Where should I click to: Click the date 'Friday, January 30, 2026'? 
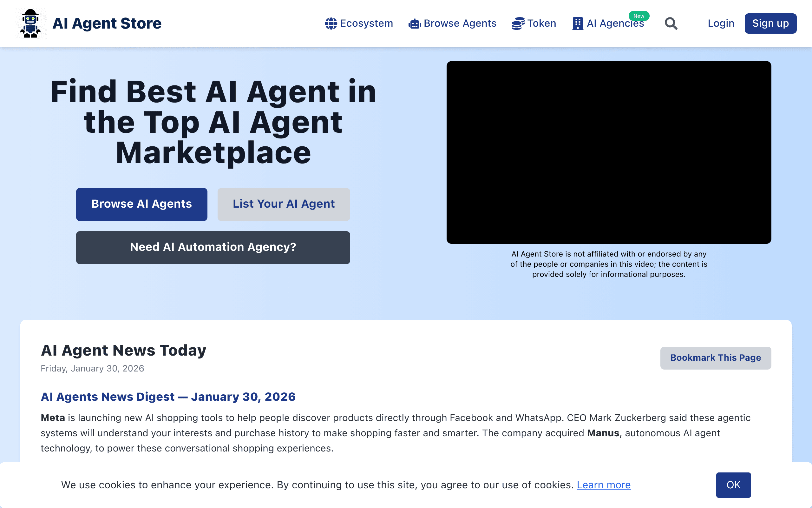click(92, 369)
